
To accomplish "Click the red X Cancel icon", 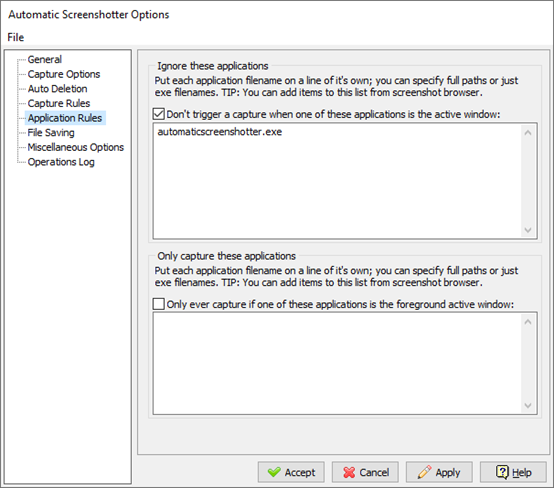I will (x=349, y=472).
